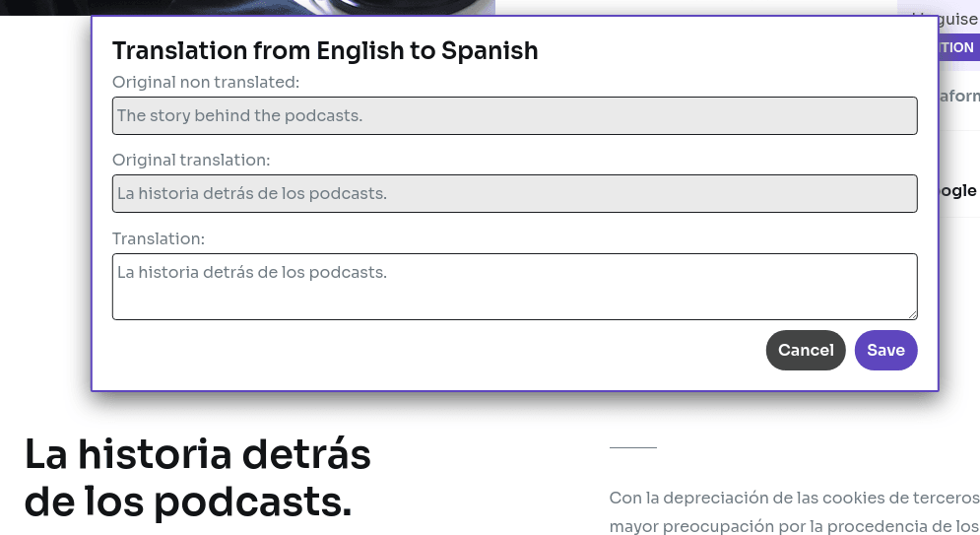Click the large page heading 'La historia detrás'
This screenshot has width=980, height=535.
[197, 454]
